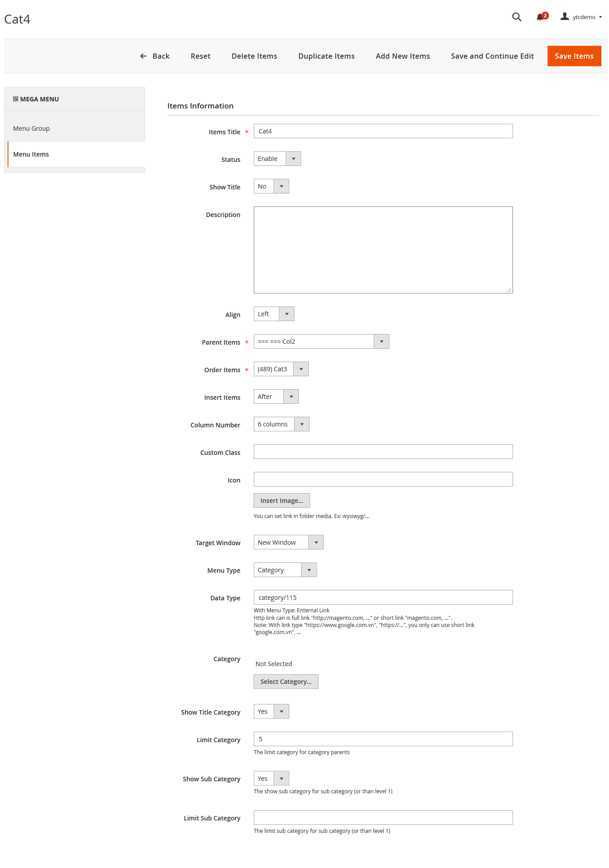Open the Status dropdown

tap(277, 159)
